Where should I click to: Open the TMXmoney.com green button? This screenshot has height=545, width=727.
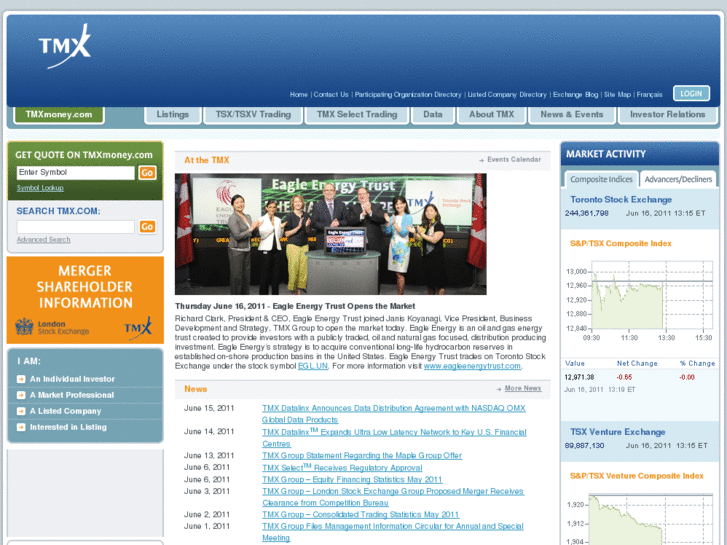(59, 115)
